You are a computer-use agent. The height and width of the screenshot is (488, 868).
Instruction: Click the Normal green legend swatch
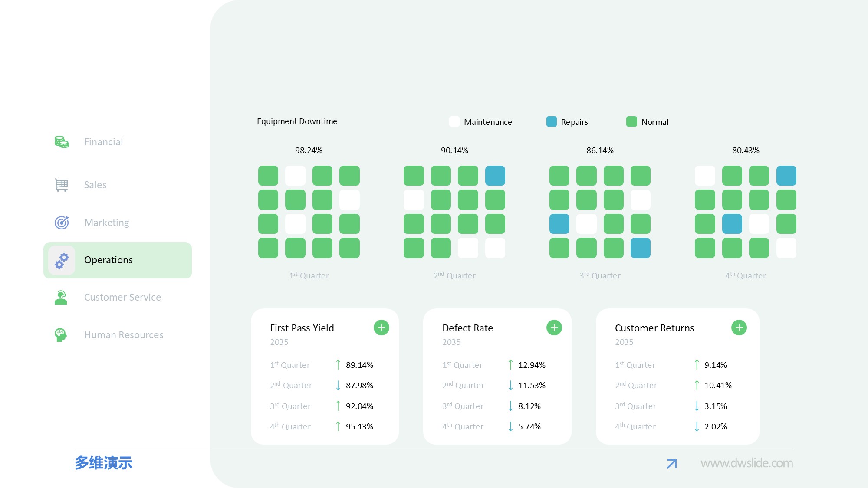click(631, 121)
